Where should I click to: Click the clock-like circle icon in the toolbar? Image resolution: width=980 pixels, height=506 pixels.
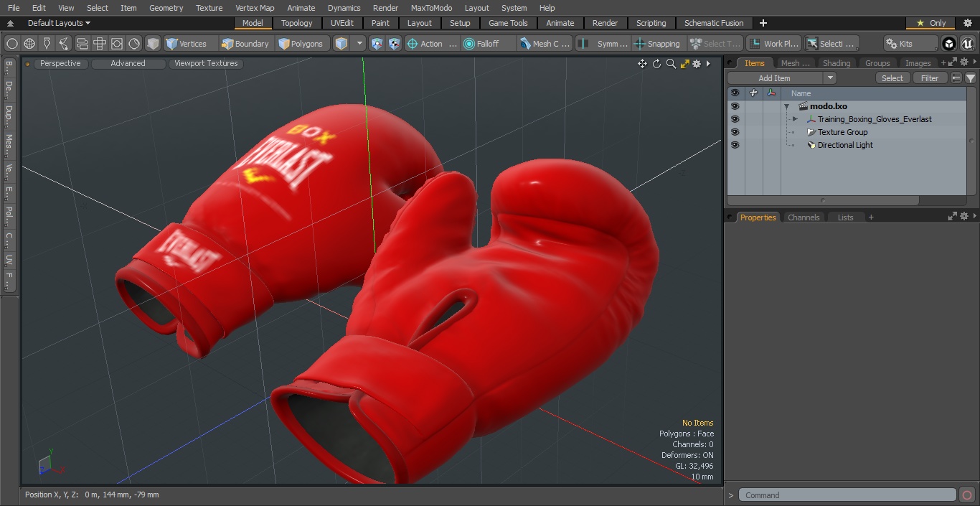[134, 44]
